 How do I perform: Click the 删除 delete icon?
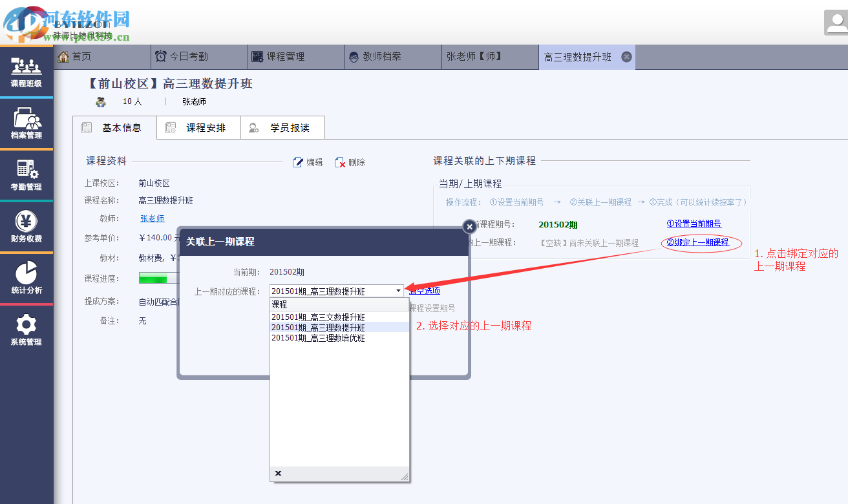pyautogui.click(x=340, y=162)
